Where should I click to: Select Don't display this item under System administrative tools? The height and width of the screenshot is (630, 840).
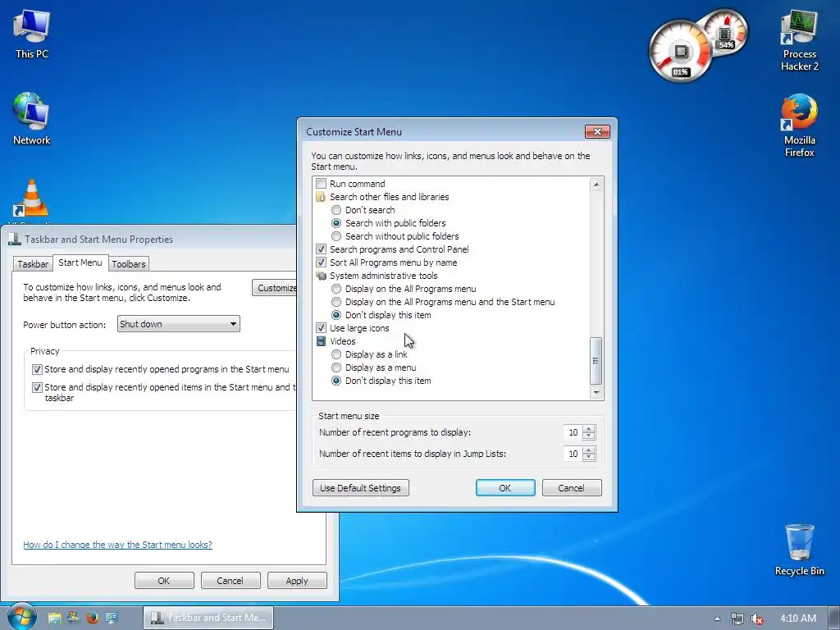tap(336, 315)
